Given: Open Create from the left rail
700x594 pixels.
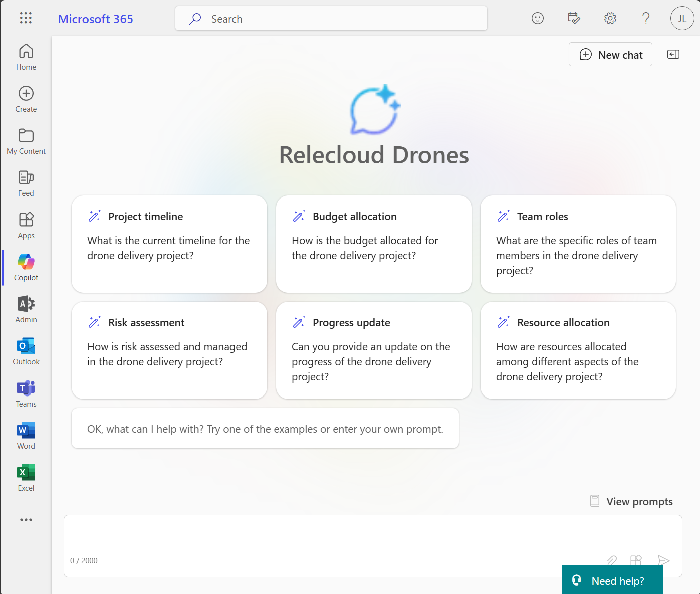Looking at the screenshot, I should (26, 99).
